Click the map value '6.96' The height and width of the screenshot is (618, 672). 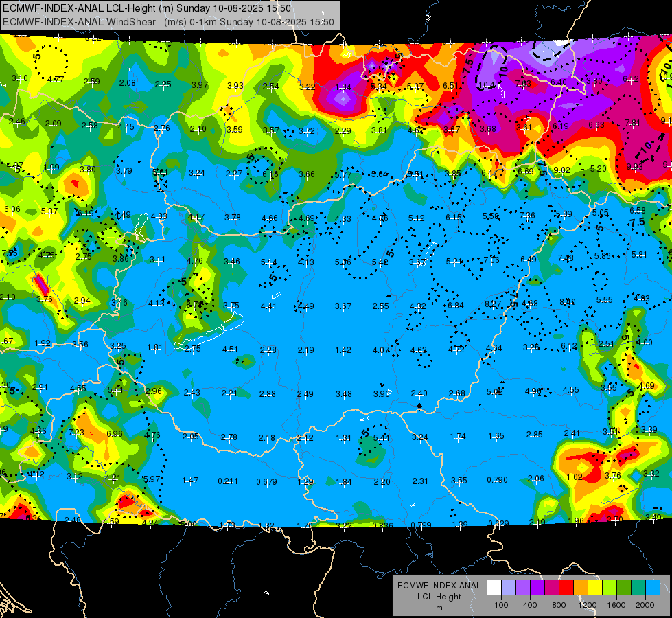115,433
